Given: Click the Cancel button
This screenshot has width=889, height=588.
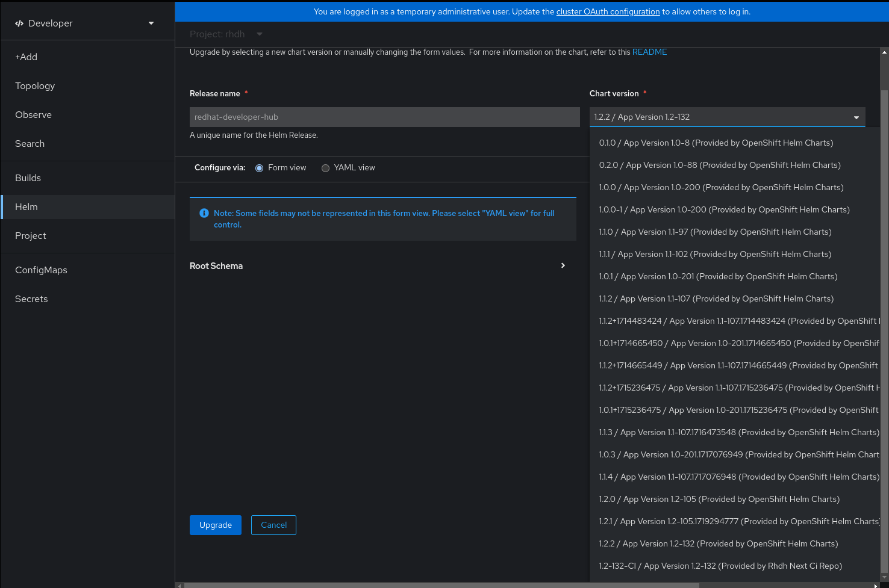Looking at the screenshot, I should pyautogui.click(x=273, y=525).
